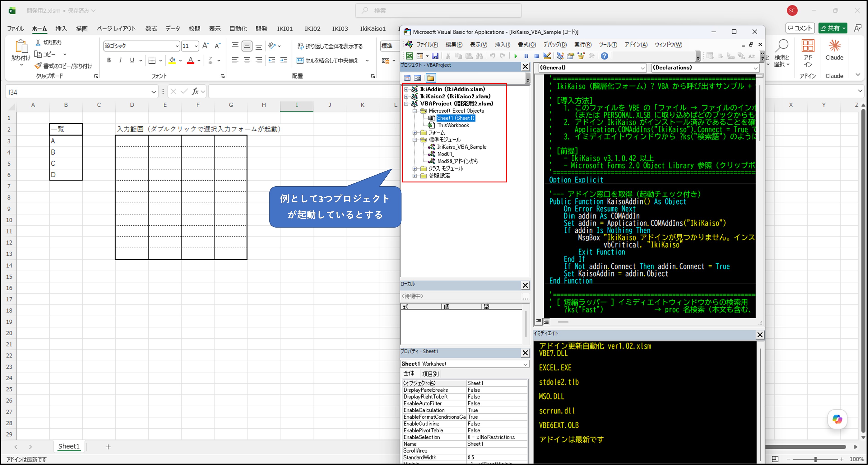868x465 pixels.
Task: Select IkiKaiso_VBA_Sample module in project tree
Action: (462, 147)
